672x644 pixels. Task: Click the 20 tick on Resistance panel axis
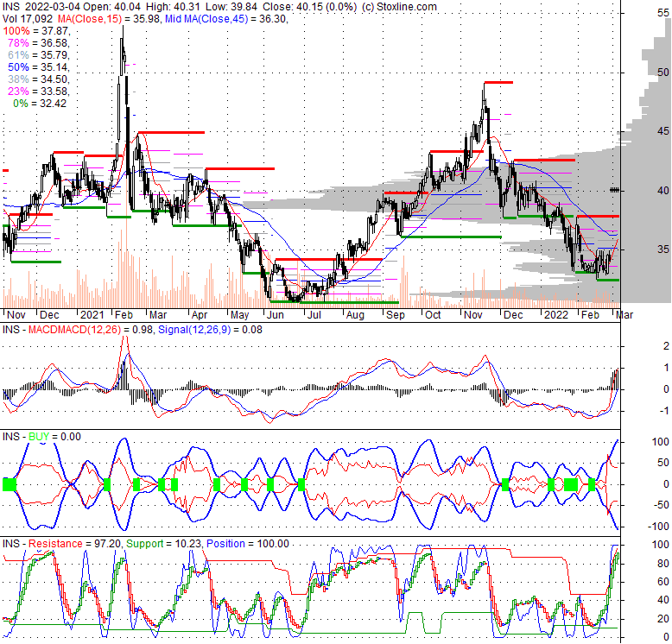click(x=663, y=618)
